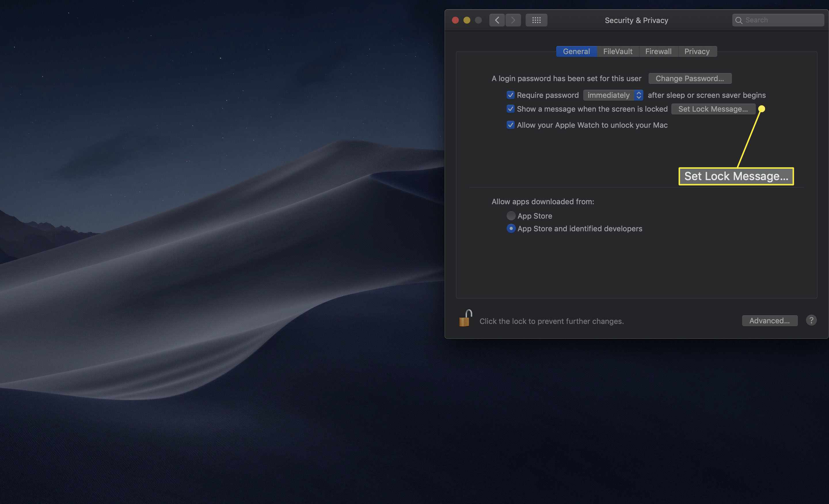
Task: Select App Store only radio button
Action: coord(510,215)
